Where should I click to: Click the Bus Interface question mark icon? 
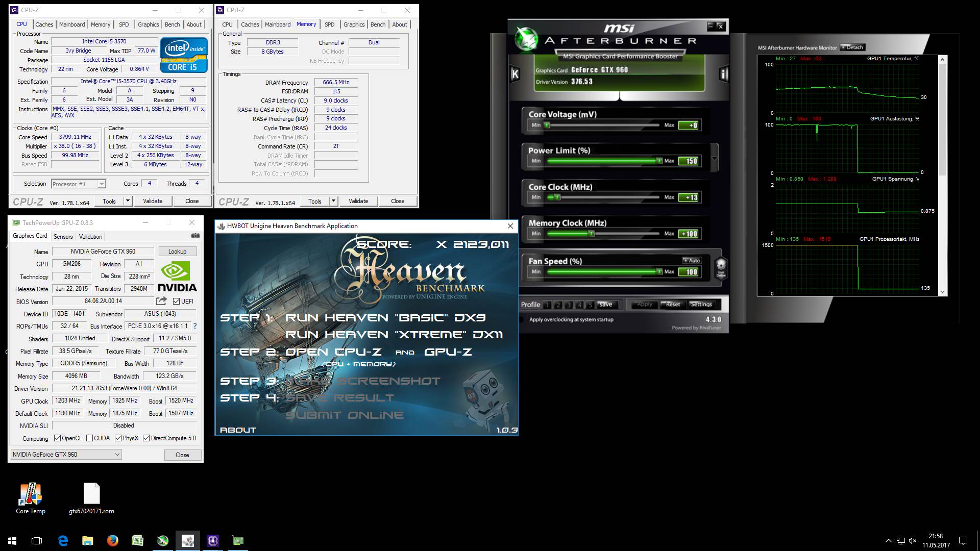tap(195, 326)
